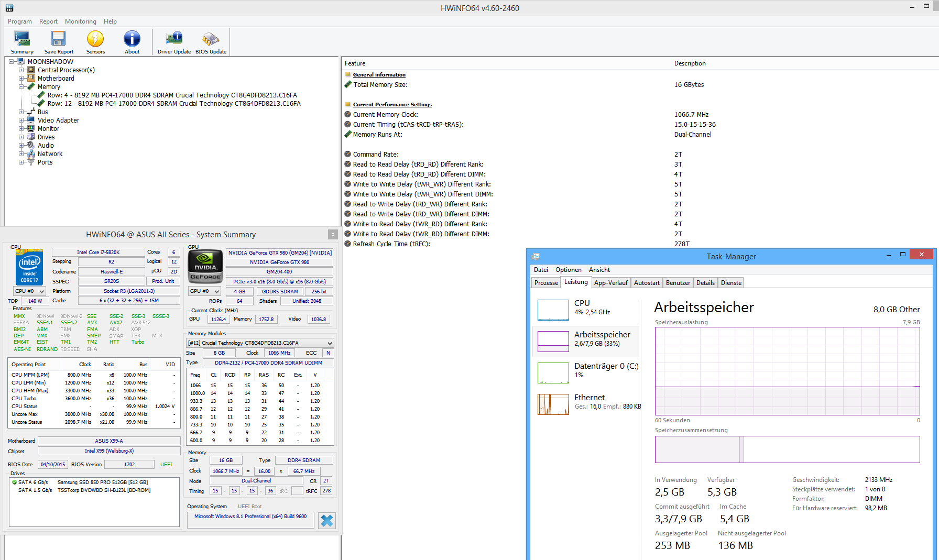The image size is (939, 560).
Task: Click the SATA 6 Gb/s drive status icon
Action: pyautogui.click(x=14, y=482)
